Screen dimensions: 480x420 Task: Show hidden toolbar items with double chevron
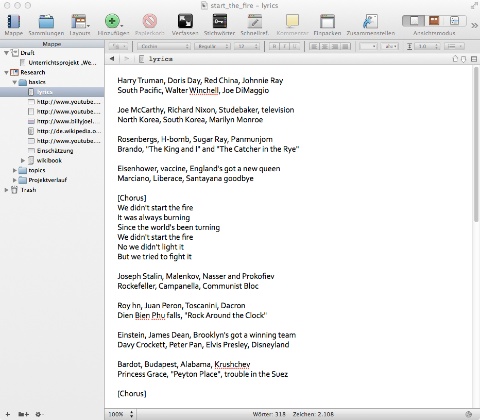(474, 25)
